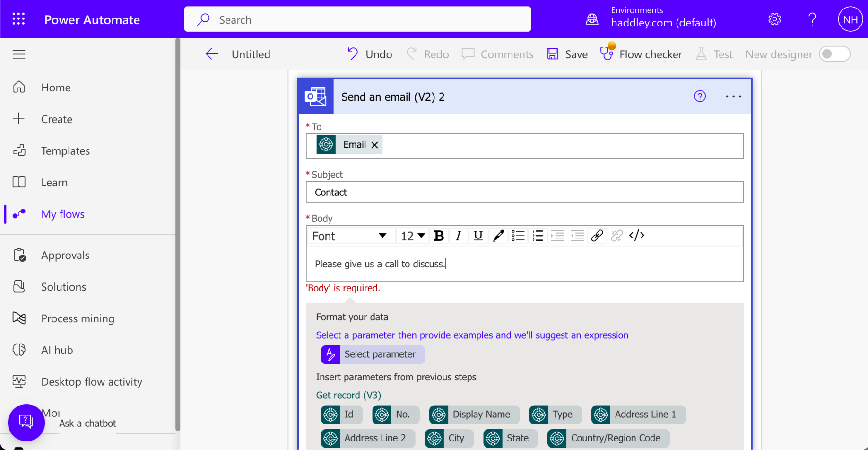Image resolution: width=868 pixels, height=450 pixels.
Task: Open Templates in the sidebar
Action: [65, 151]
